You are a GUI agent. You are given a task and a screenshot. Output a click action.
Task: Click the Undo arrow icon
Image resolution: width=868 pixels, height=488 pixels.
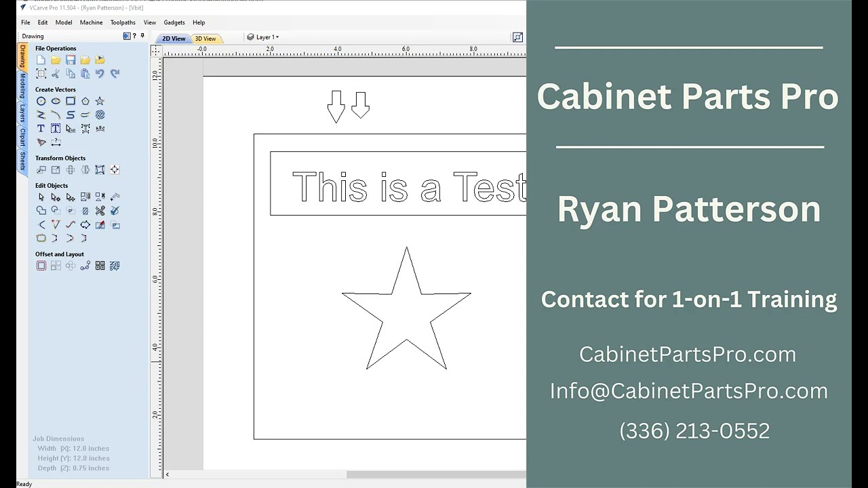point(100,74)
